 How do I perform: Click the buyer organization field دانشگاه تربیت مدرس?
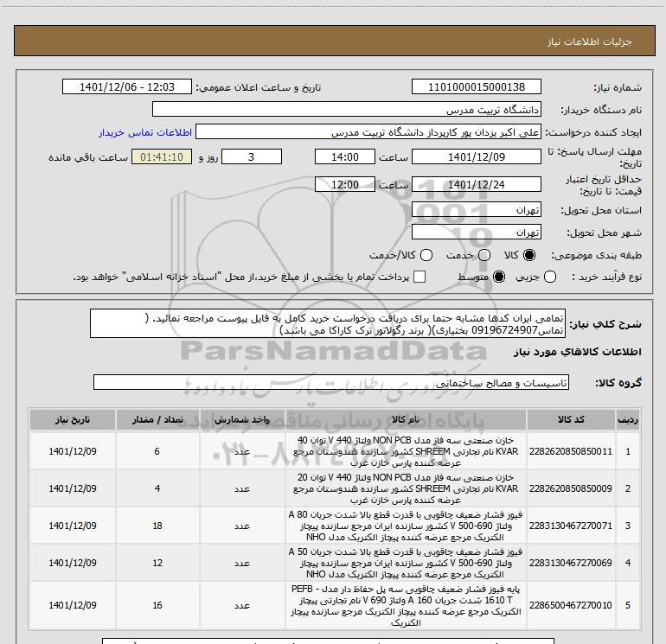coord(347,110)
